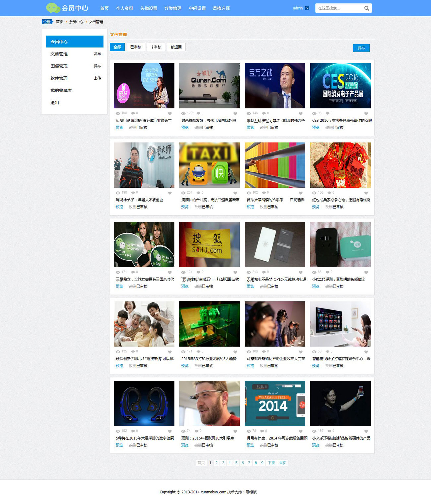Open the red envelopes article thumbnail
The height and width of the screenshot is (504, 431).
340,165
